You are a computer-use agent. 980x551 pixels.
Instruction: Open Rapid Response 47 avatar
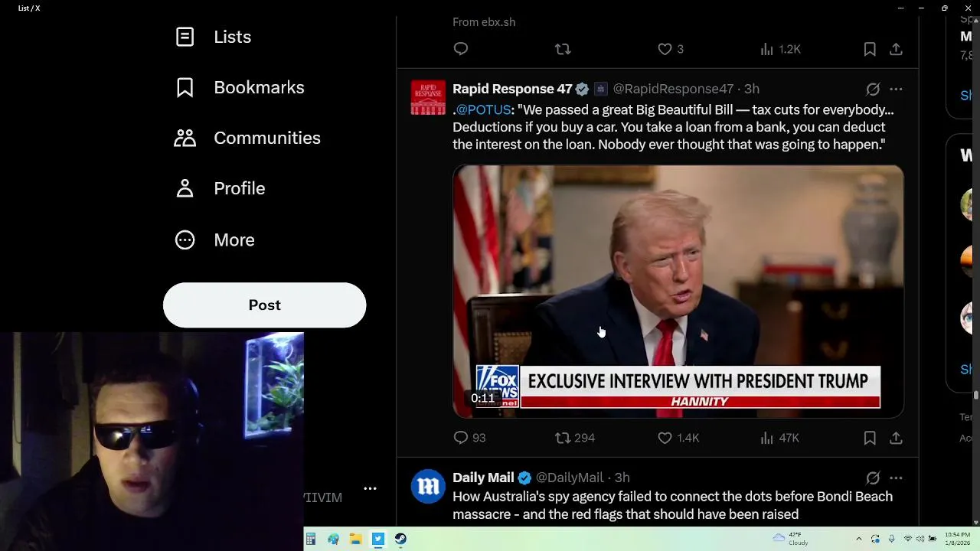coord(428,97)
